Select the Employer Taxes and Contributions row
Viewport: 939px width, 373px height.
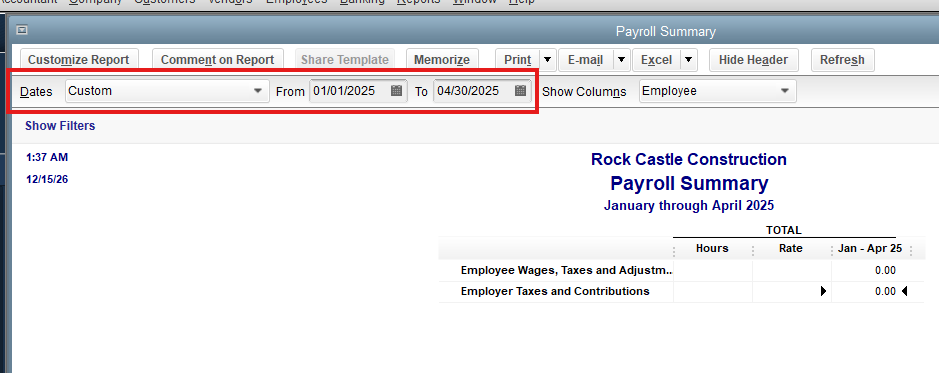point(681,292)
